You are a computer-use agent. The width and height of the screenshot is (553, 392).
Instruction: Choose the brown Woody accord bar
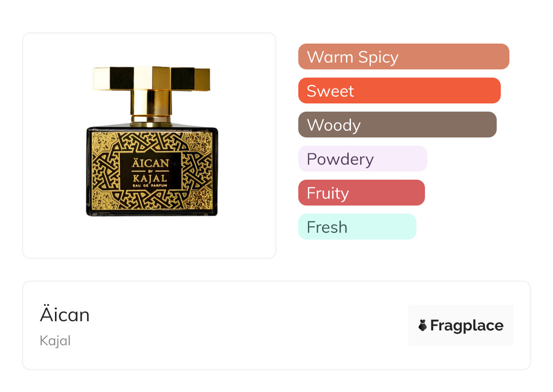(x=397, y=125)
